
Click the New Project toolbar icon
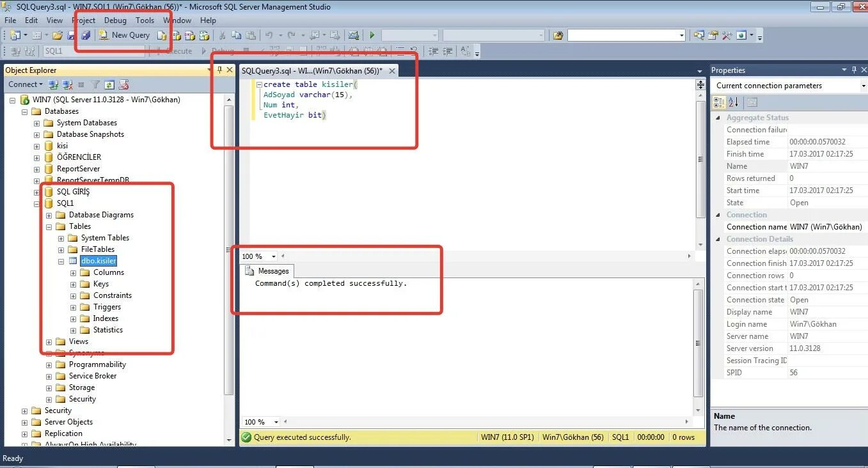[x=14, y=35]
